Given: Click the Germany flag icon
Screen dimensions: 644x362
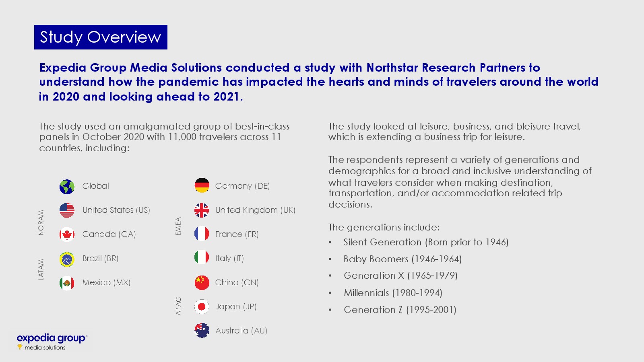Looking at the screenshot, I should click(202, 185).
